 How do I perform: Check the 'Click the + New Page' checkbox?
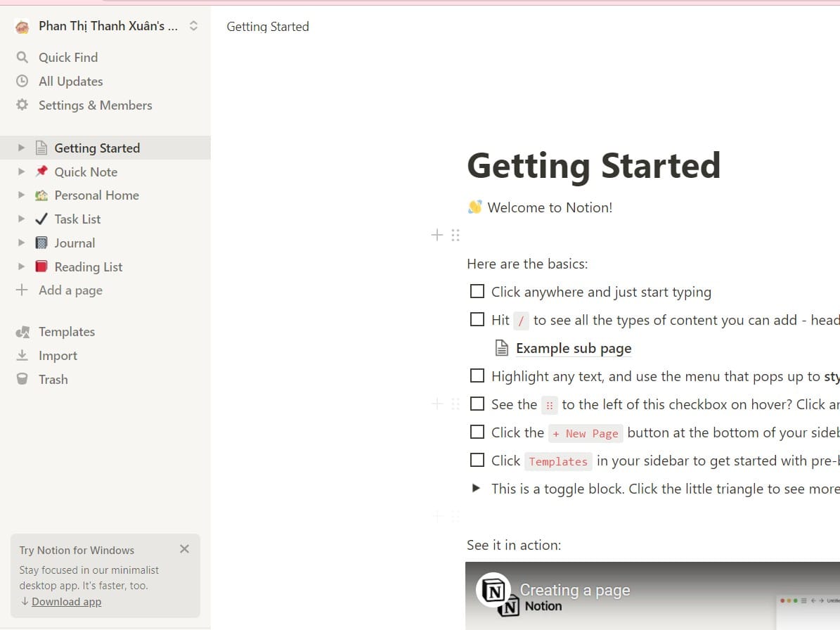tap(477, 432)
